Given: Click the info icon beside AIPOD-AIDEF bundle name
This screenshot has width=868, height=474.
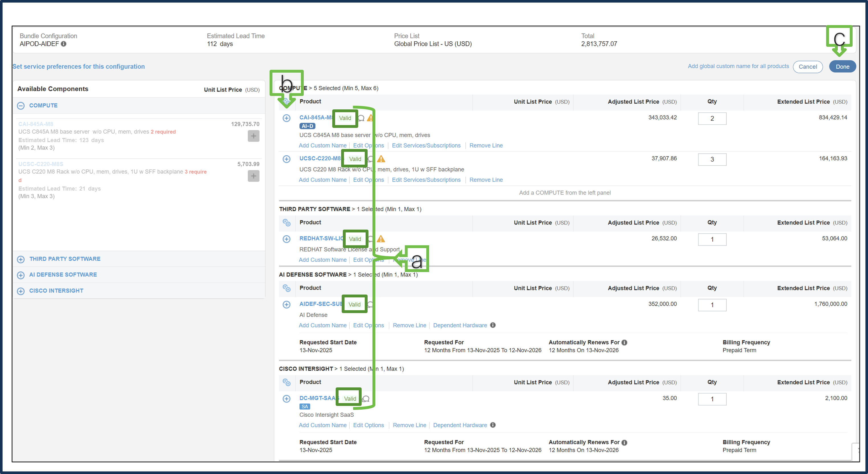Looking at the screenshot, I should click(x=64, y=44).
